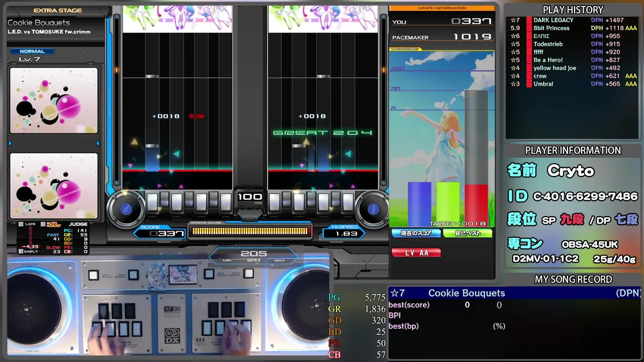644x362 pixels.
Task: Click the tall gray pacemaker graph bar
Action: tap(476, 137)
